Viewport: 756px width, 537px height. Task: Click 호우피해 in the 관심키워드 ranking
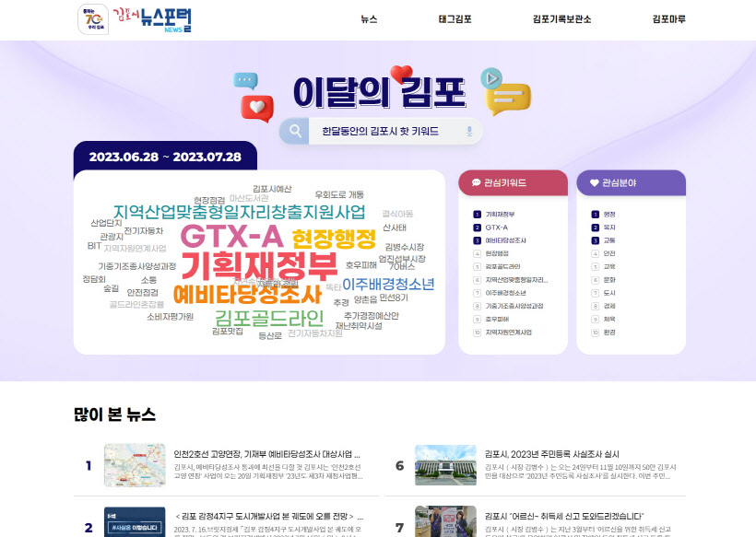pos(499,319)
